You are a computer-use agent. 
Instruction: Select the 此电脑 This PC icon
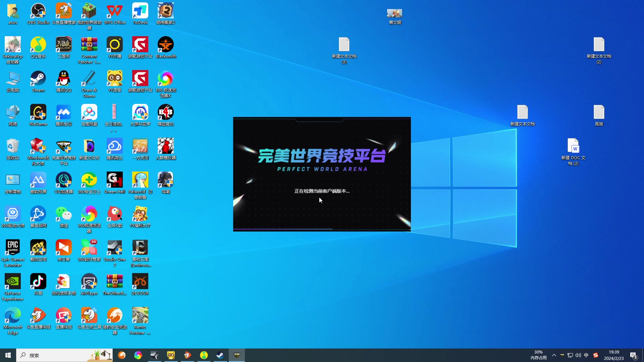pos(13,81)
